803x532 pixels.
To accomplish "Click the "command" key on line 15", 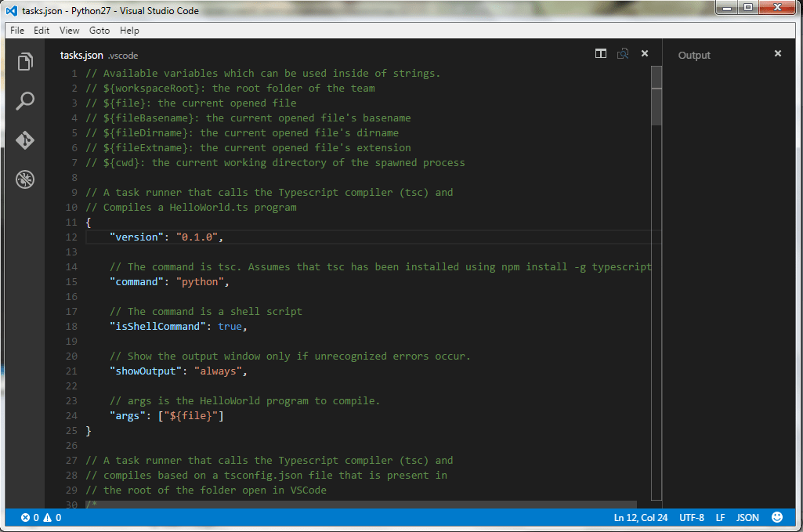I will point(136,281).
